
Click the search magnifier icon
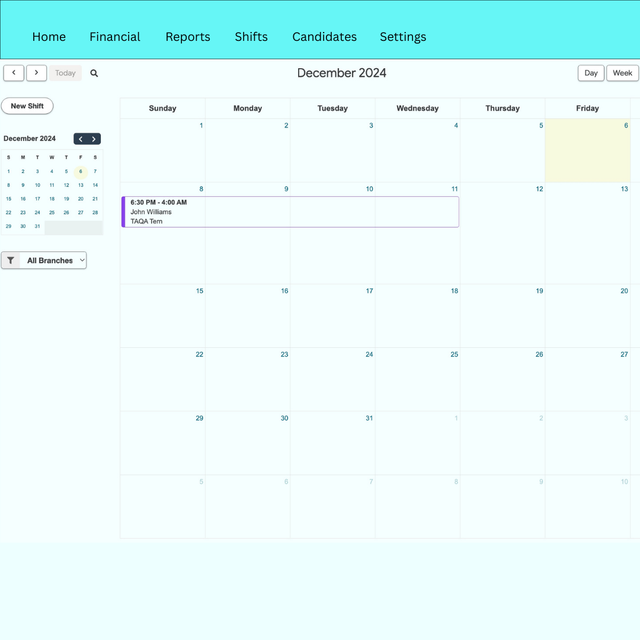[x=94, y=73]
